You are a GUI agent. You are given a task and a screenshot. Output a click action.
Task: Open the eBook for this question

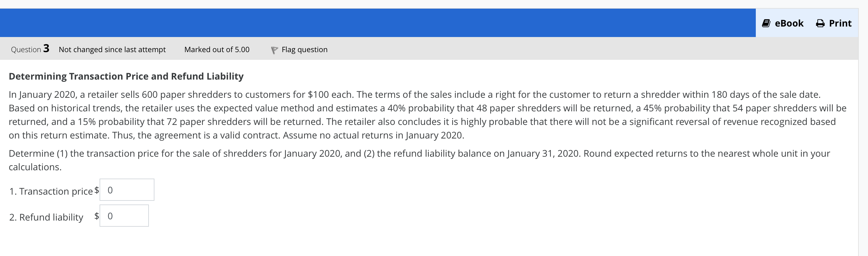click(x=782, y=23)
